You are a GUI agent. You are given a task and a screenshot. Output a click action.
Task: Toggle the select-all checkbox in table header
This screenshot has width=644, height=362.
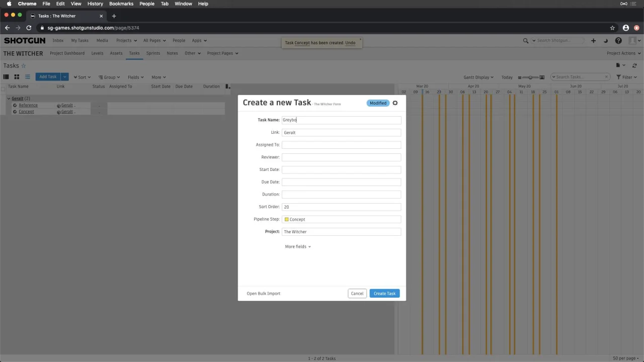(3, 88)
